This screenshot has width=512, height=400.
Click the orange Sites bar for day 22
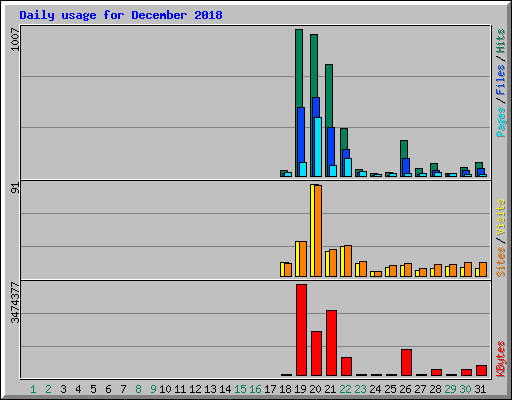tap(348, 261)
